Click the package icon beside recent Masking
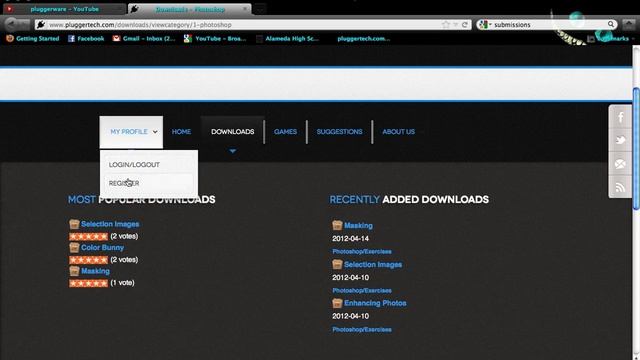 (337, 225)
